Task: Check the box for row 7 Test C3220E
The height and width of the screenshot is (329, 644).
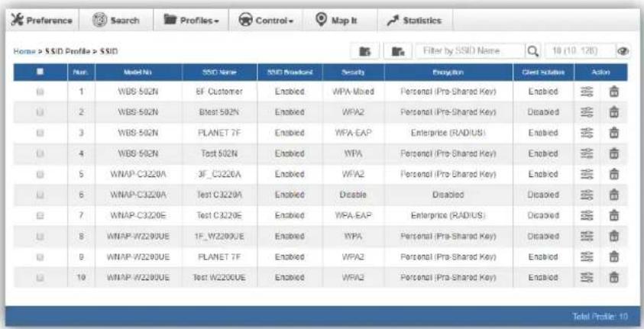Action: [40, 215]
